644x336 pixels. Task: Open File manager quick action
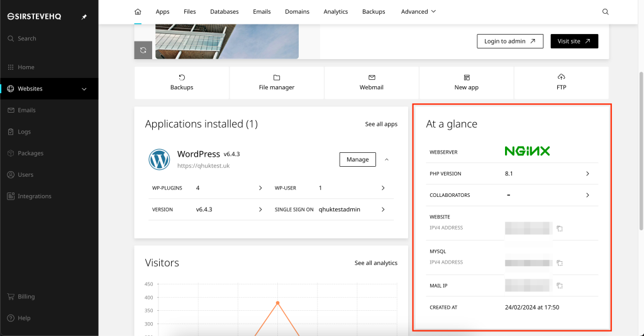277,82
